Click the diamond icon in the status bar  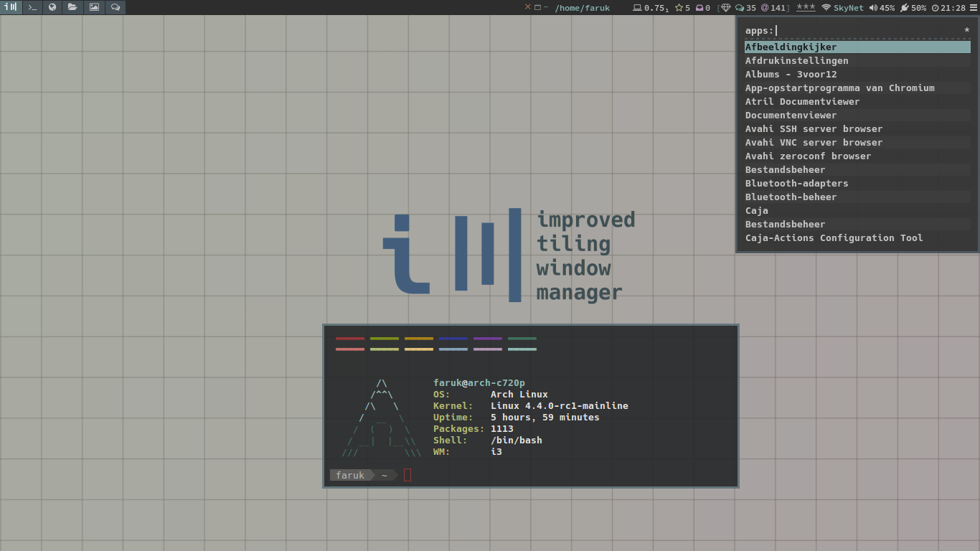(x=726, y=8)
